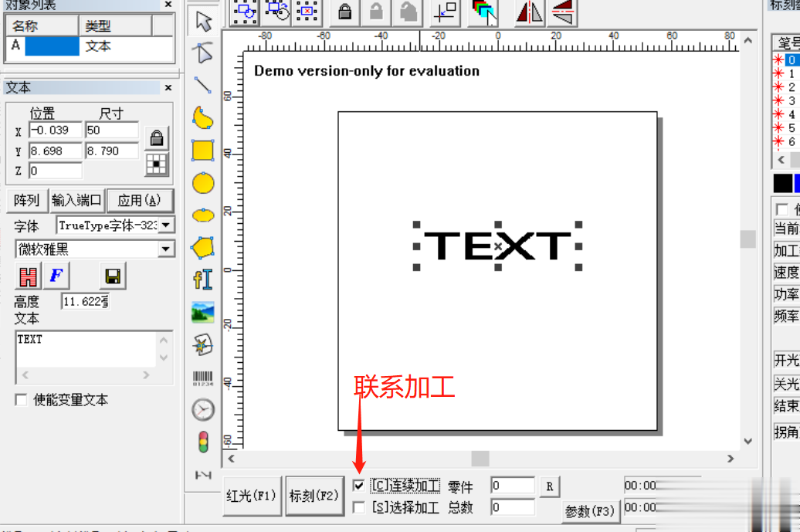
Task: Select the polygon drawing tool
Action: point(202,247)
